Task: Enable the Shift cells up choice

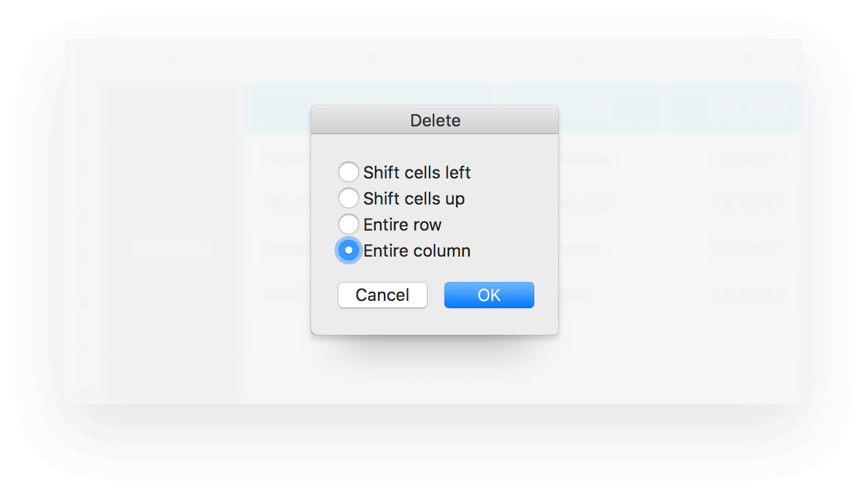Action: (x=349, y=198)
